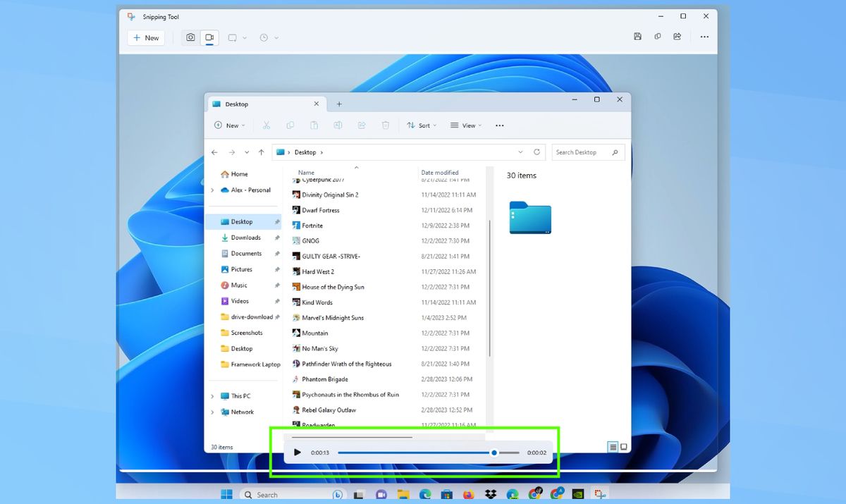Click the Delete icon in File Explorer toolbar
846x504 pixels.
pyautogui.click(x=385, y=125)
